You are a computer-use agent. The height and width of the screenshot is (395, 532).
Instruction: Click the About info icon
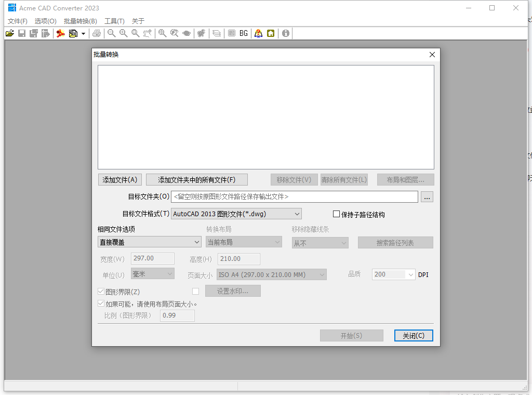pyautogui.click(x=286, y=33)
